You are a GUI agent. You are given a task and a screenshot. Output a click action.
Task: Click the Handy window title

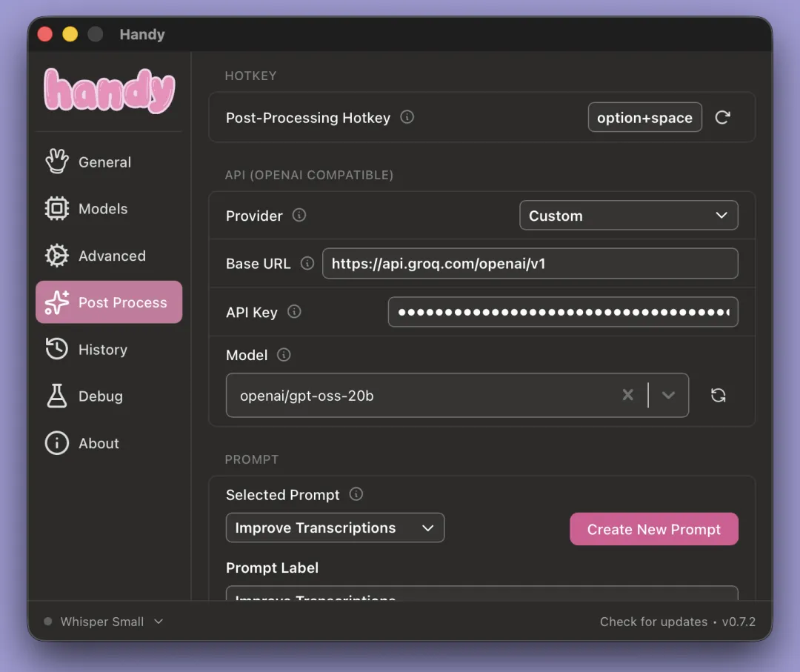click(x=141, y=34)
